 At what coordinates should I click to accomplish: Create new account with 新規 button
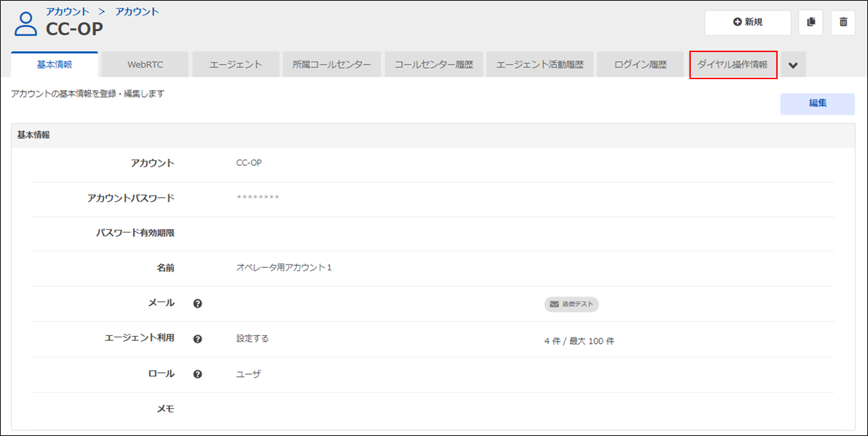(x=748, y=22)
